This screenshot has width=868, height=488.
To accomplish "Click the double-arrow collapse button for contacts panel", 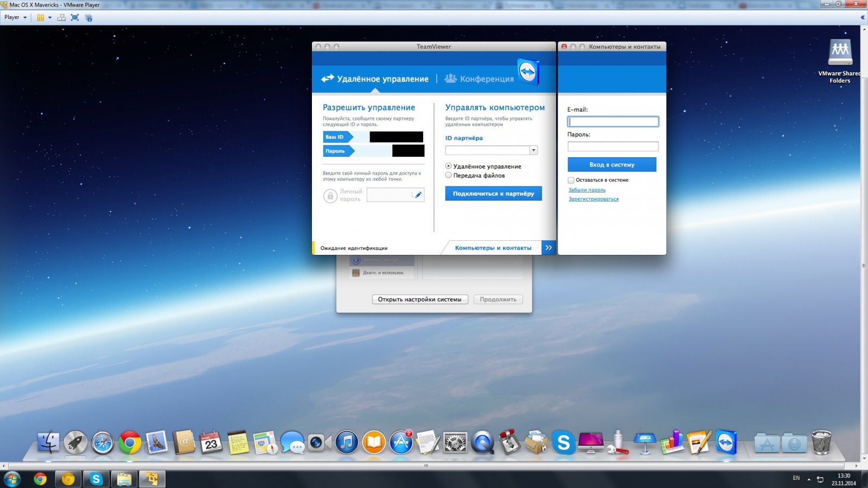I will click(548, 248).
